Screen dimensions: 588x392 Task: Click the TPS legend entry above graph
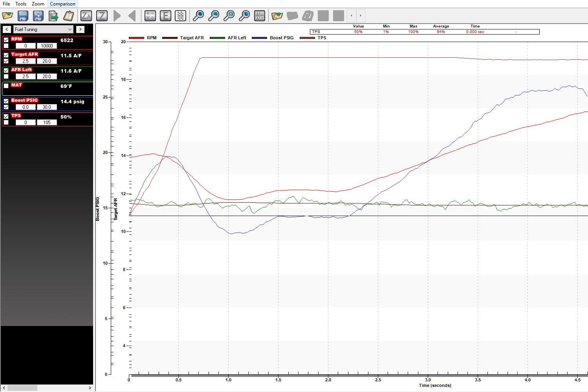coord(313,38)
